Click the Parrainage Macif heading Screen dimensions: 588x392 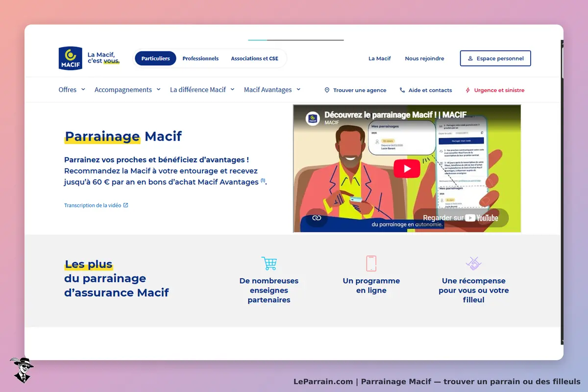coord(123,136)
